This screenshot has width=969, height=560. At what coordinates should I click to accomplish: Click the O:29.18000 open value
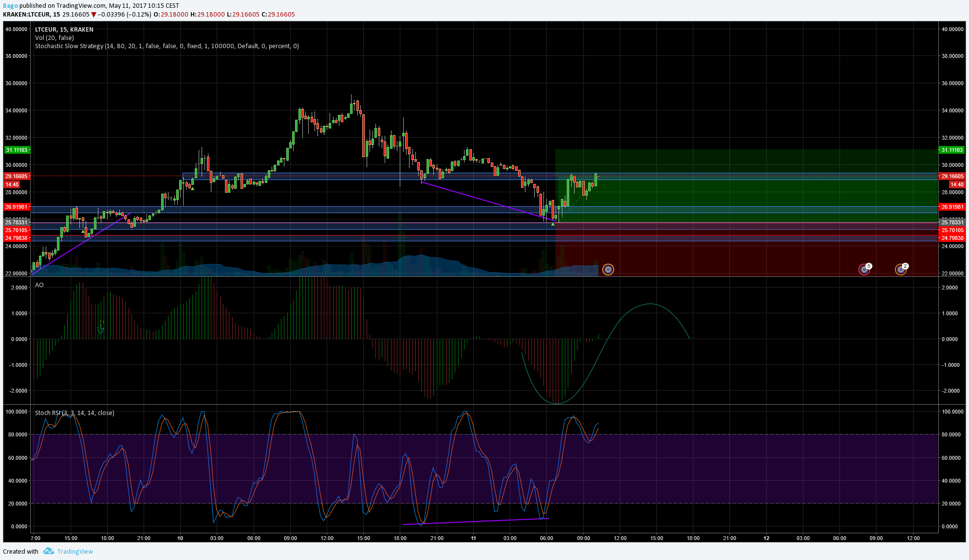click(171, 15)
